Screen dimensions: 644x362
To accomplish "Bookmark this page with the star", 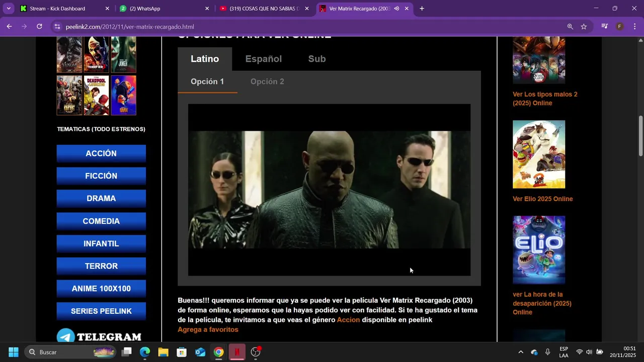I will click(584, 27).
